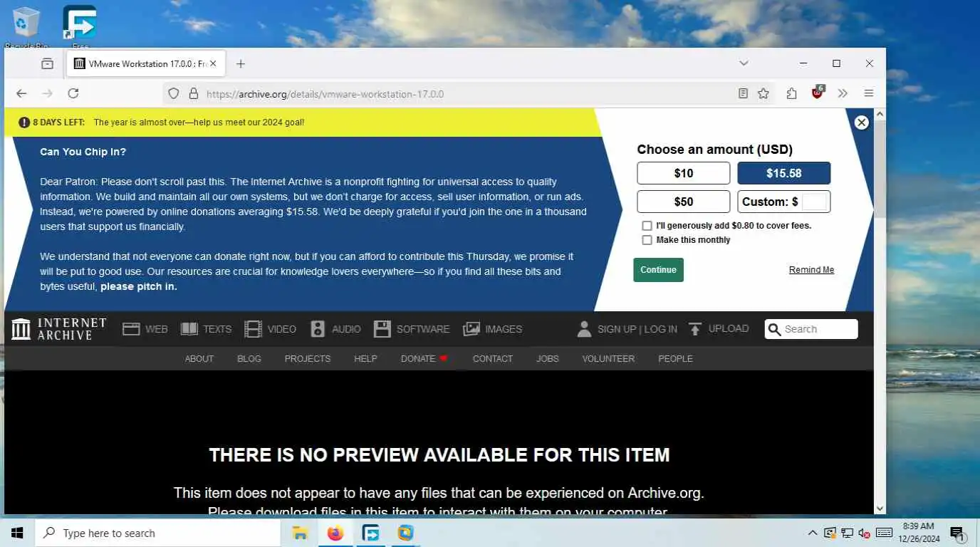Show more tools overflow chevrons

843,93
